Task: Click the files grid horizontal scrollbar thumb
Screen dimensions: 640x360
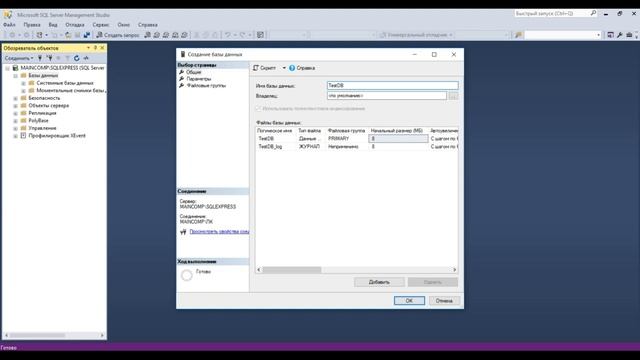Action: [x=292, y=270]
